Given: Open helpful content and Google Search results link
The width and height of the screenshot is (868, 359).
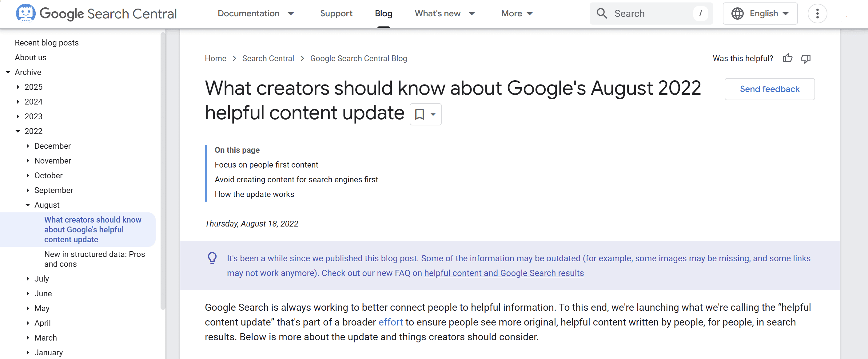Looking at the screenshot, I should click(504, 273).
